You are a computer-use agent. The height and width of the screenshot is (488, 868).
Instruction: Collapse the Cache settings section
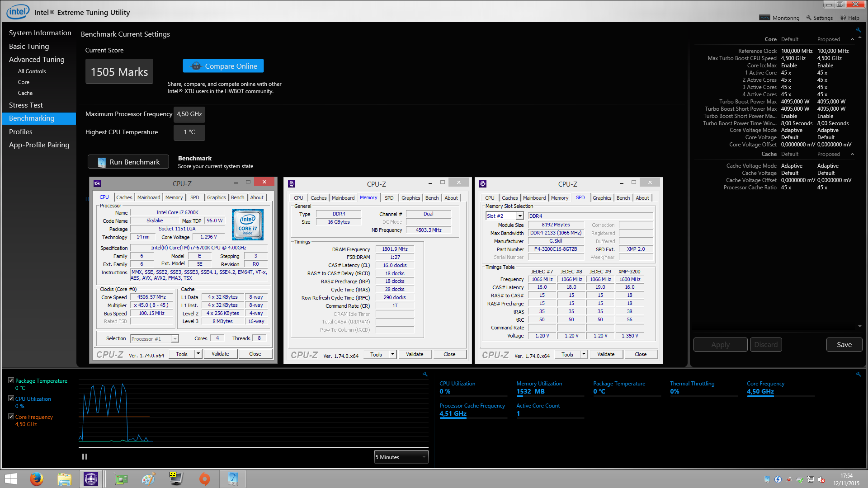click(x=852, y=154)
